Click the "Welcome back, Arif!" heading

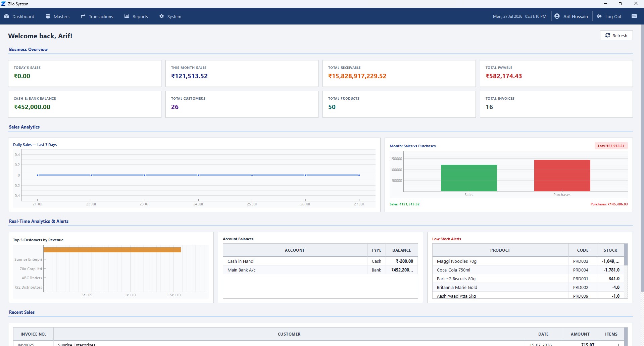tap(40, 36)
